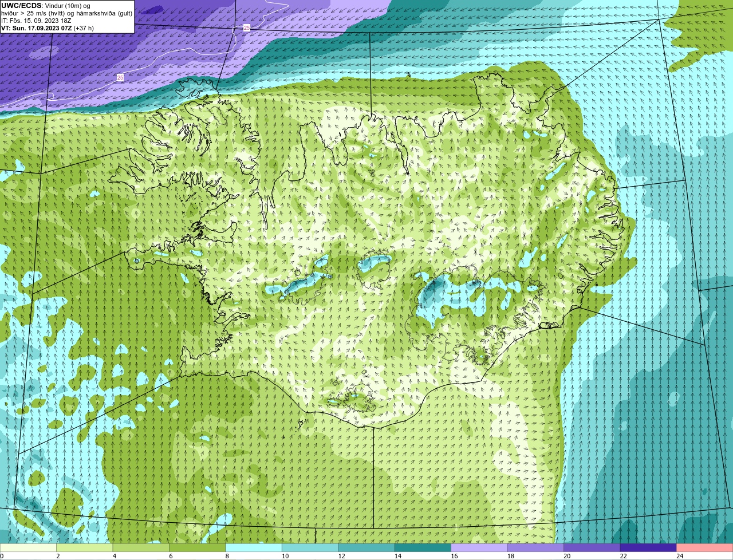Click the 20–22 m/s violet legend swatch
The height and width of the screenshot is (560, 733).
(x=592, y=548)
